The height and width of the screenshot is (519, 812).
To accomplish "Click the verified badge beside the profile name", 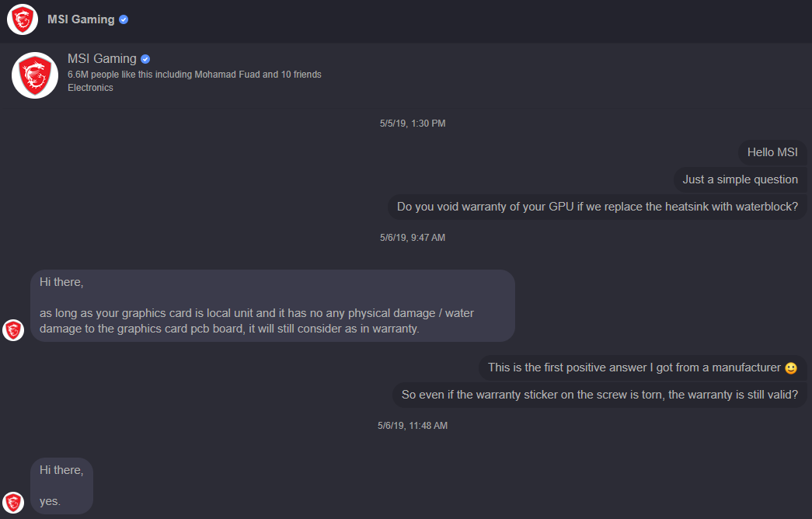I will [x=145, y=59].
